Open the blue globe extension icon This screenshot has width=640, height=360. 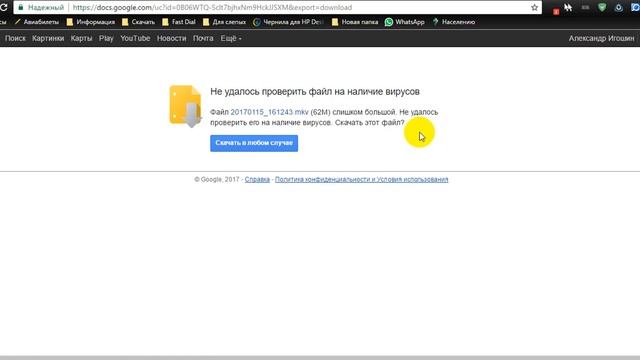636,7
